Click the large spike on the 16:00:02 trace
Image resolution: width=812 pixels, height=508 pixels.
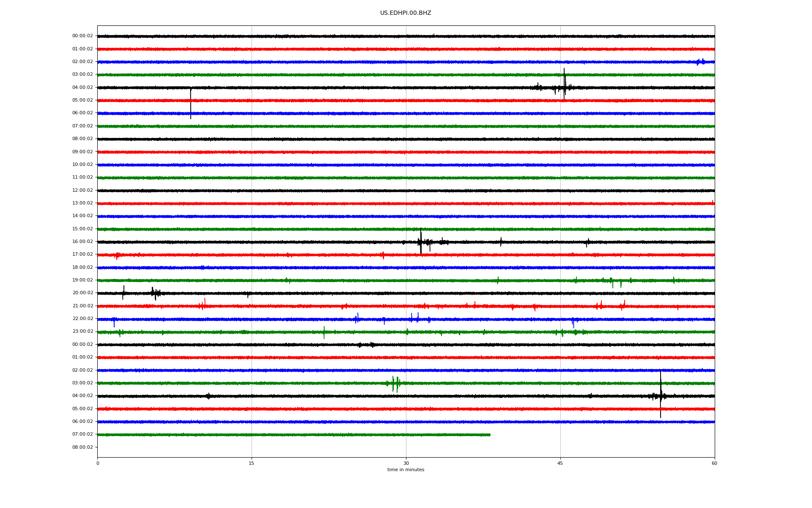coord(421,241)
